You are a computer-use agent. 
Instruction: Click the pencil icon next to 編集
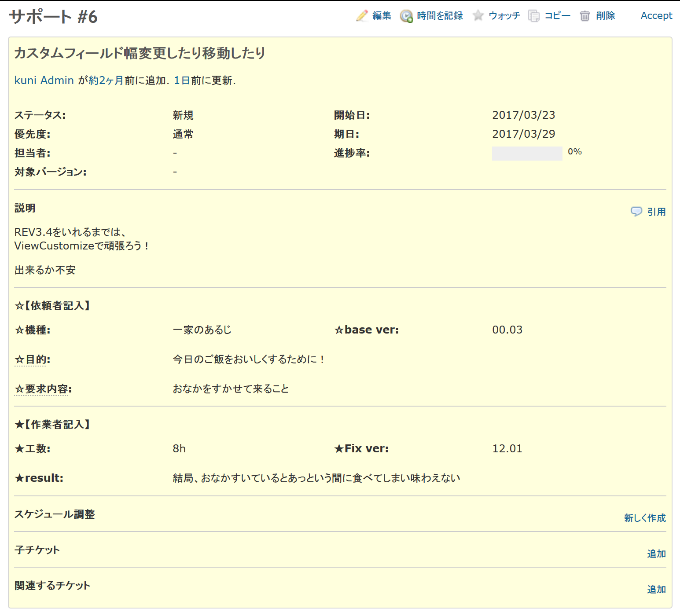pyautogui.click(x=362, y=15)
